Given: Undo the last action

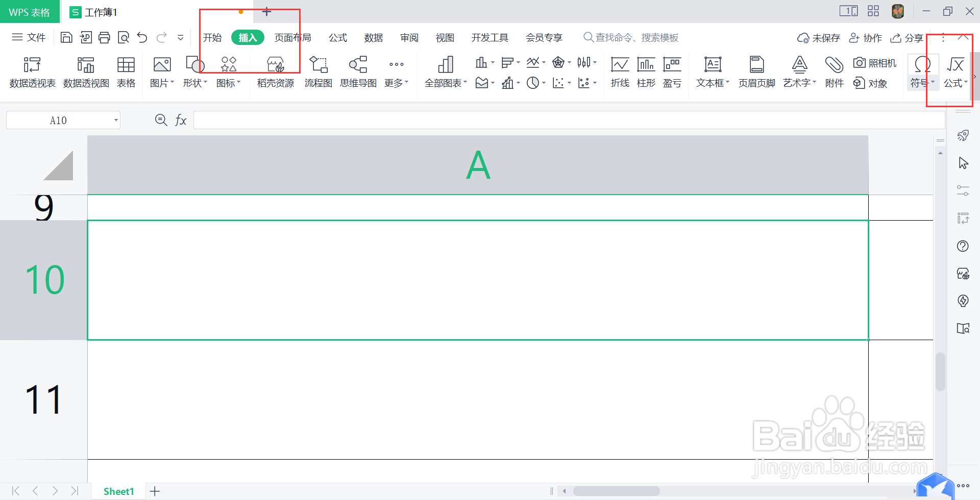Looking at the screenshot, I should pyautogui.click(x=142, y=37).
